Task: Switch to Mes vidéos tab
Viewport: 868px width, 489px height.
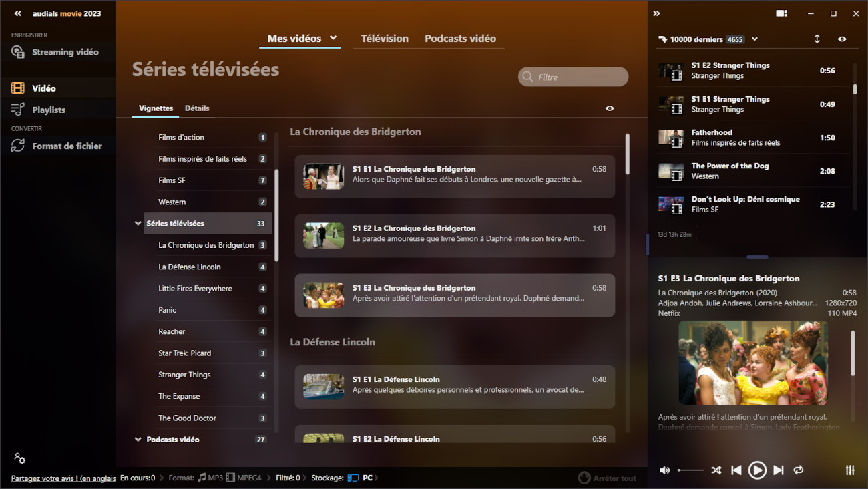Action: 294,39
